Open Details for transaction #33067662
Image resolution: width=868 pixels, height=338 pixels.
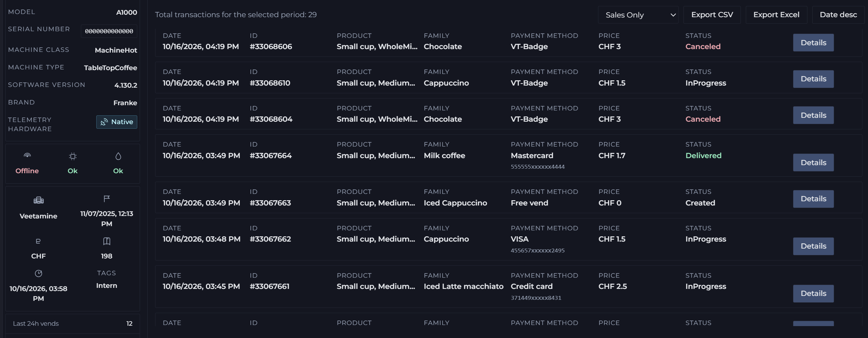coord(813,246)
